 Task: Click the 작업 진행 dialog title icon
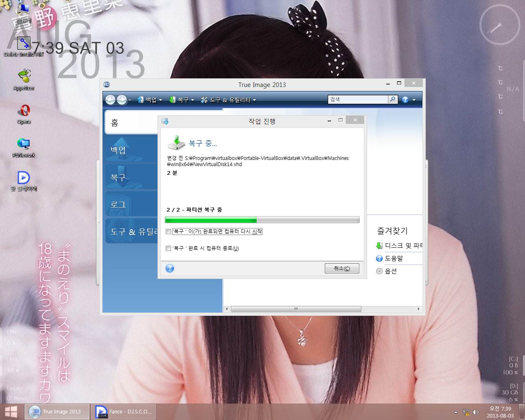click(165, 121)
